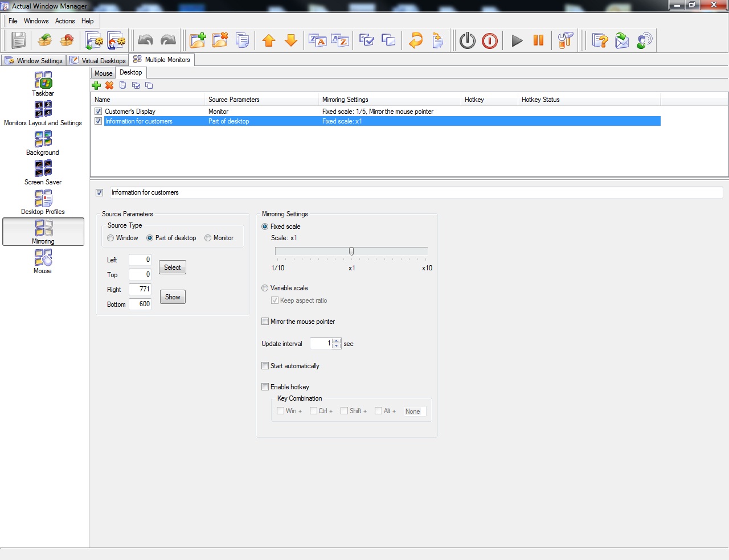Click the Hotkey Status column header
The height and width of the screenshot is (560, 729).
589,100
